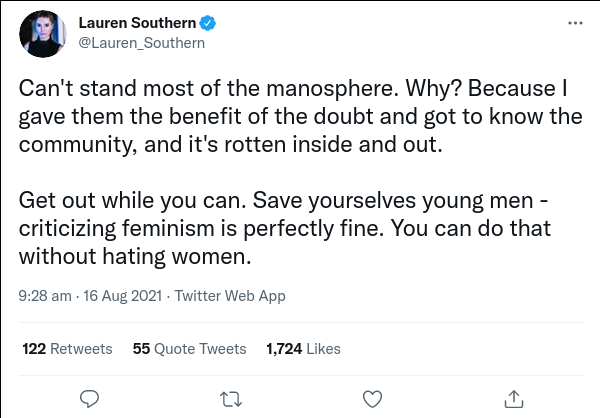Open the Twitter Web App source link
Image resolution: width=600 pixels, height=418 pixels.
pos(230,296)
